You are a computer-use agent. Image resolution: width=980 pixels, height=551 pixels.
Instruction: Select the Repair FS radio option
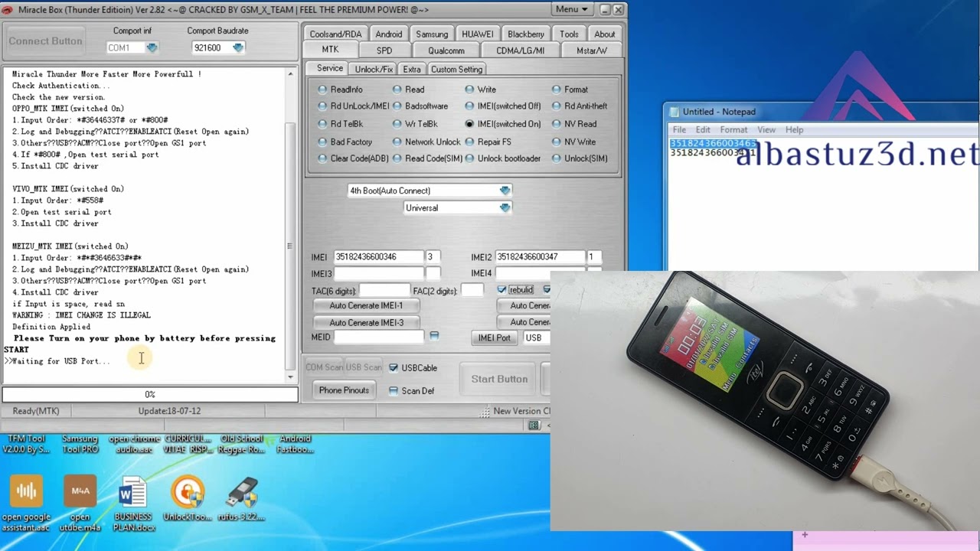pos(469,142)
